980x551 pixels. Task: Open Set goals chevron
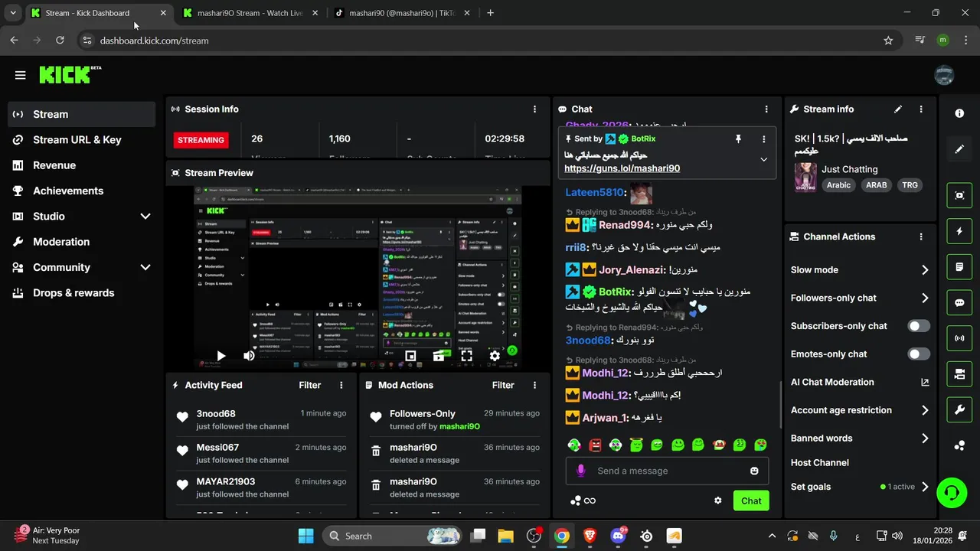925,487
